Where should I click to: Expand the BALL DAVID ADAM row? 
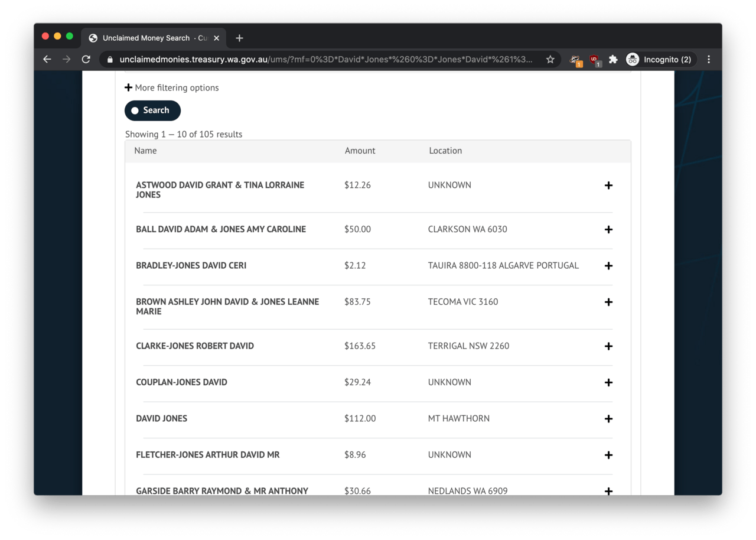608,230
